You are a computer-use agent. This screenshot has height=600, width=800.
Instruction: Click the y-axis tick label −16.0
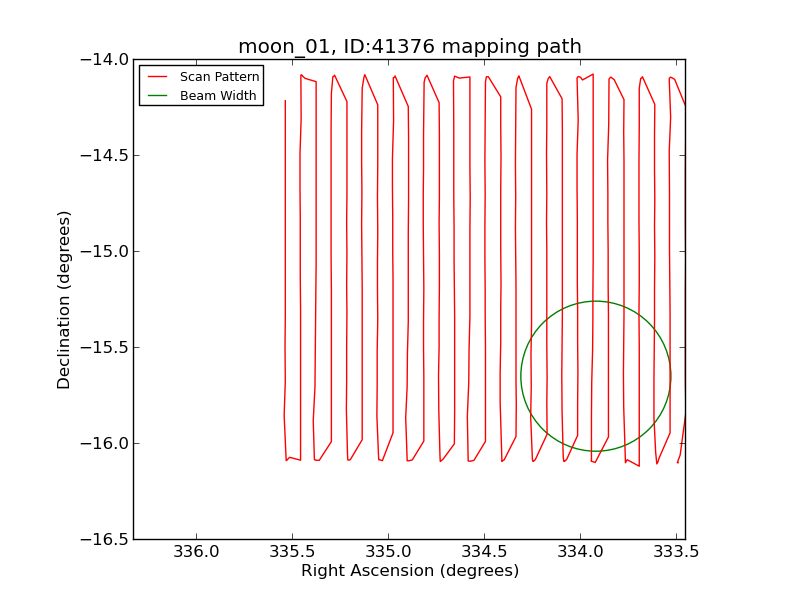(x=104, y=443)
